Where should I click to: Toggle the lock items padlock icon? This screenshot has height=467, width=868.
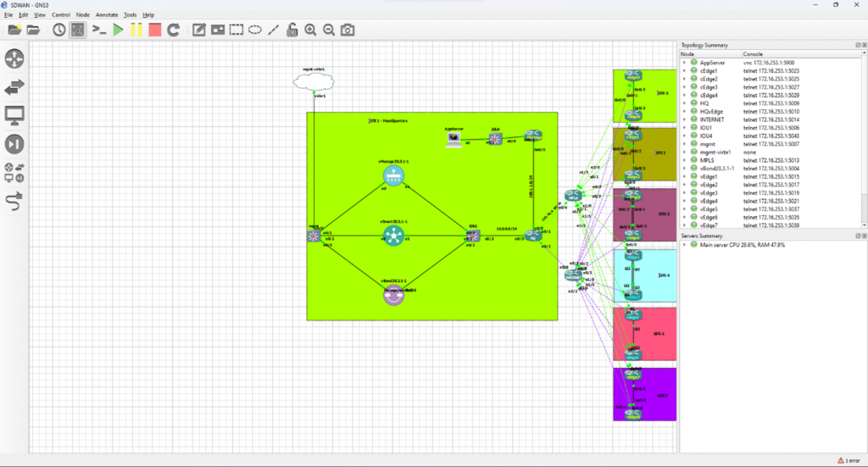click(292, 30)
